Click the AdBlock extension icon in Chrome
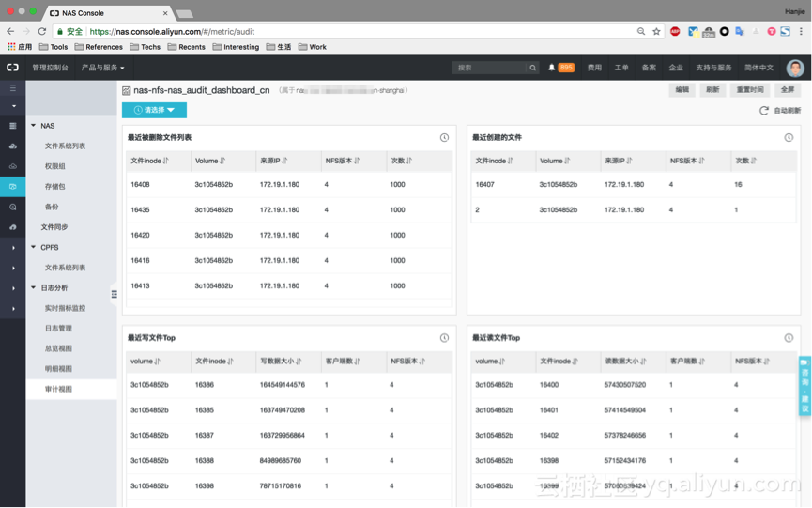The image size is (812, 508). 675,32
